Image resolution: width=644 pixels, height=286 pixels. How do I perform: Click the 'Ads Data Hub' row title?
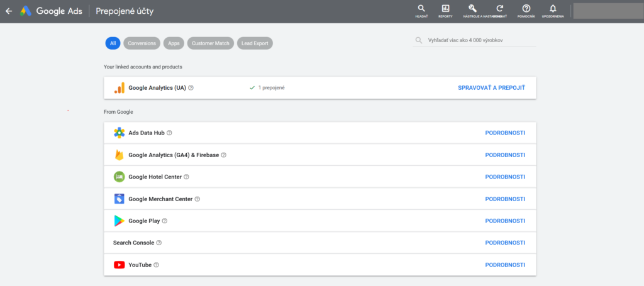[147, 133]
